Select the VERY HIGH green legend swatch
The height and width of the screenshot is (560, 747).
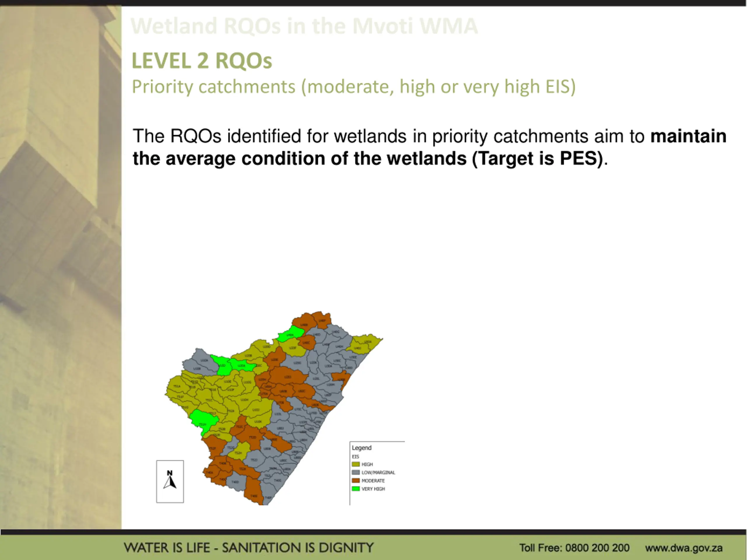(355, 489)
